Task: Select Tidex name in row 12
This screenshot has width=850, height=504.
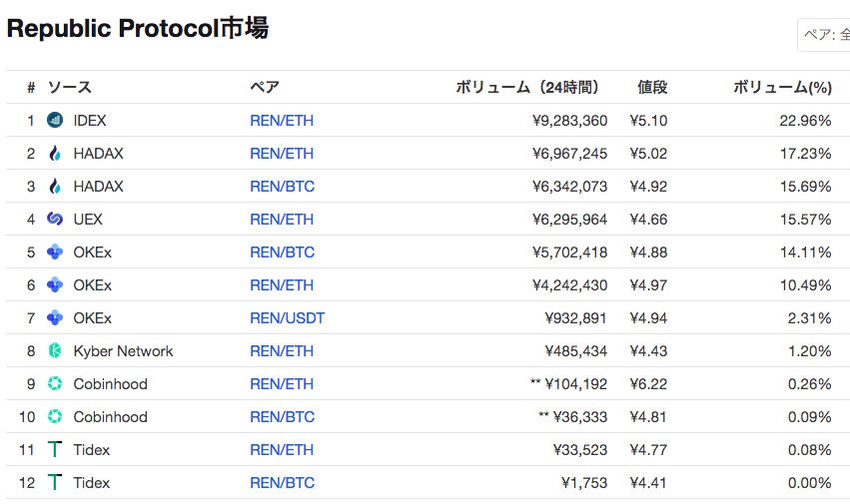Action: 92,483
